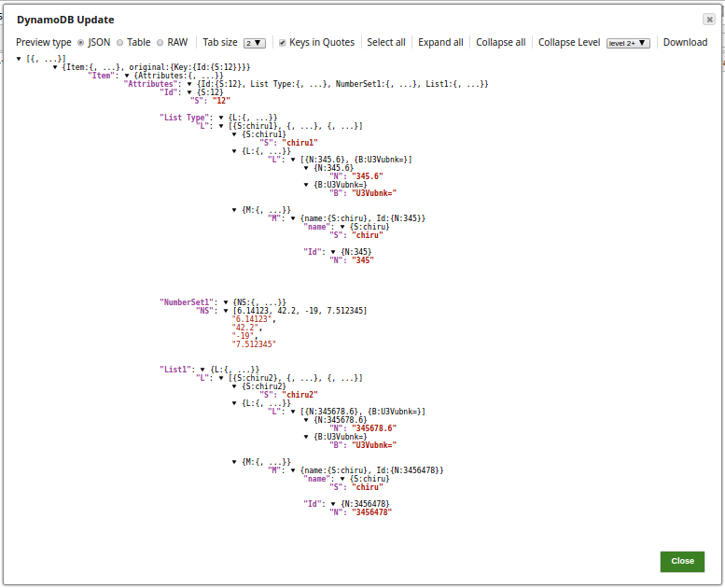Click the "345678.6" number value

click(374, 428)
